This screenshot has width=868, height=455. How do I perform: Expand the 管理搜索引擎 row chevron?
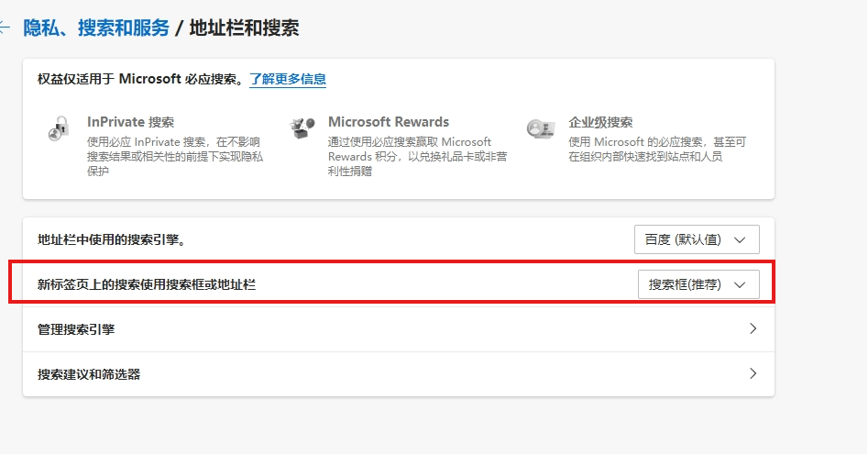pos(753,328)
